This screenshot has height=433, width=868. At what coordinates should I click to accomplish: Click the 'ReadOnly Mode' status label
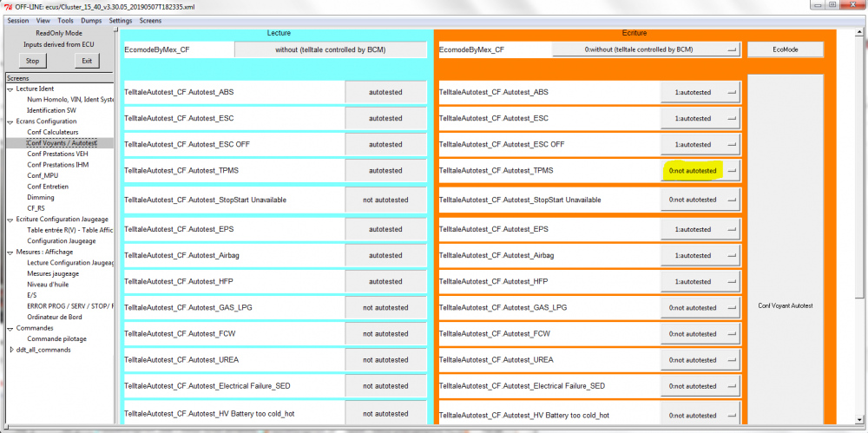click(59, 33)
